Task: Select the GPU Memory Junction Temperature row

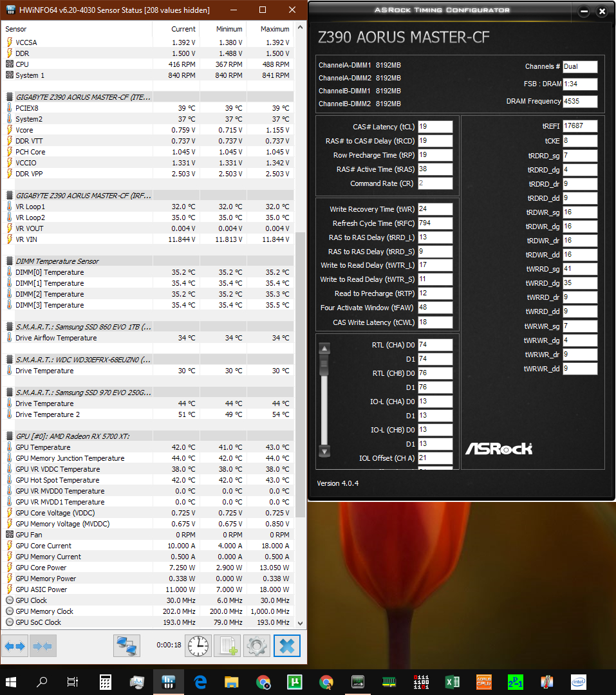Action: coord(147,458)
